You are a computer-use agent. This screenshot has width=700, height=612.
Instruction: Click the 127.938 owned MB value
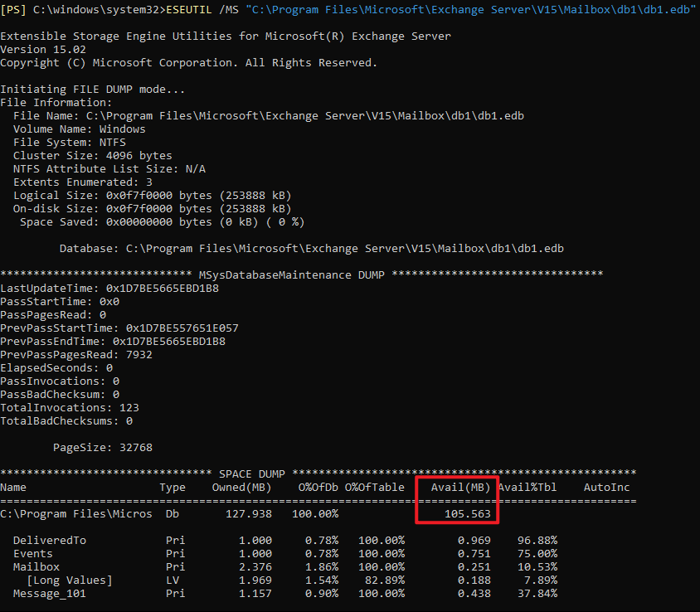tap(249, 514)
